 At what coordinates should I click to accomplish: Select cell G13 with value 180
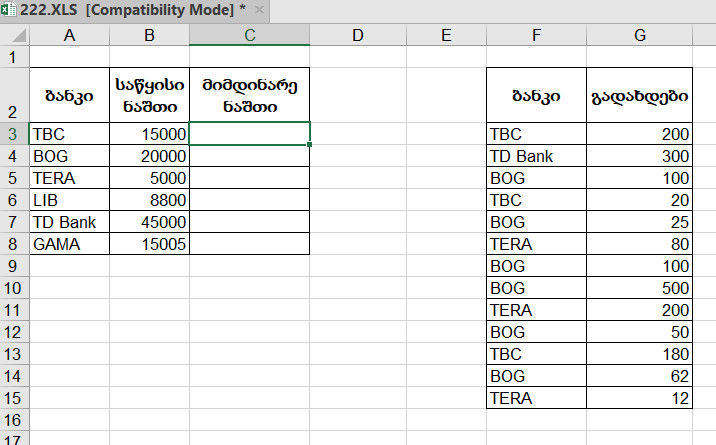[640, 354]
